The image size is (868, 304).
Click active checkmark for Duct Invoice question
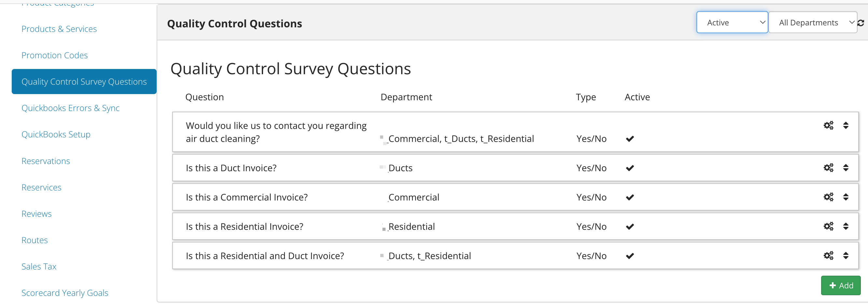[x=630, y=168]
